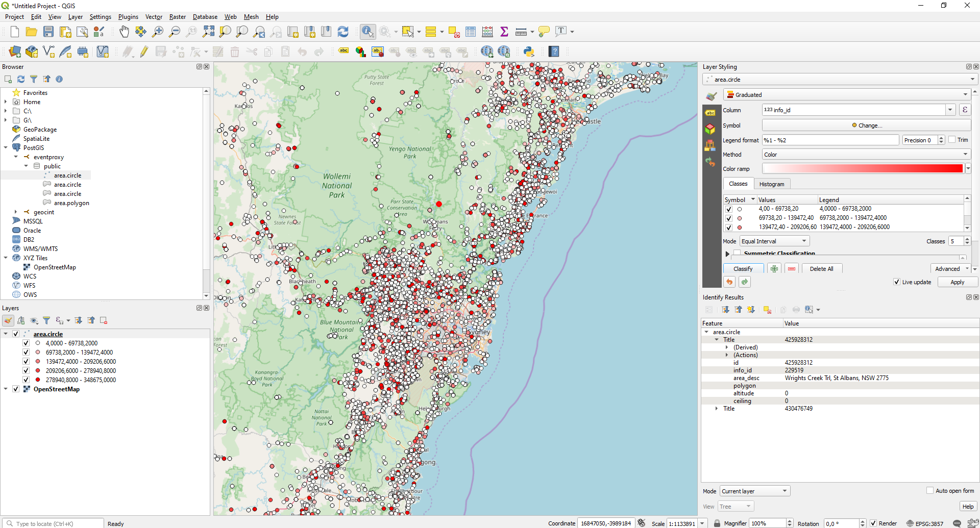Click the red color ramp bar

pos(862,169)
